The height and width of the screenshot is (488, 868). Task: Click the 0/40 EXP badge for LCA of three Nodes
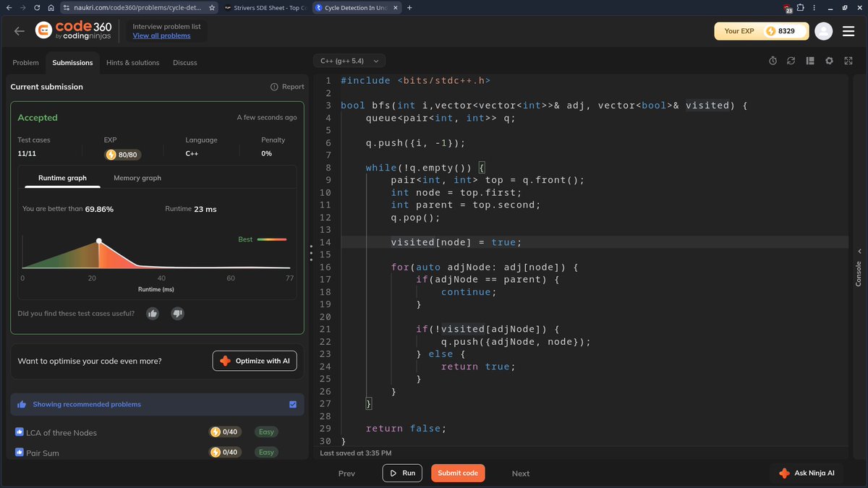pos(224,432)
